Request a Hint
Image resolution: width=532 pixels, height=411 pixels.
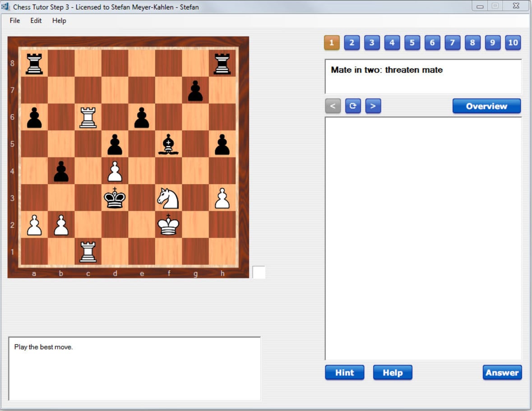344,373
